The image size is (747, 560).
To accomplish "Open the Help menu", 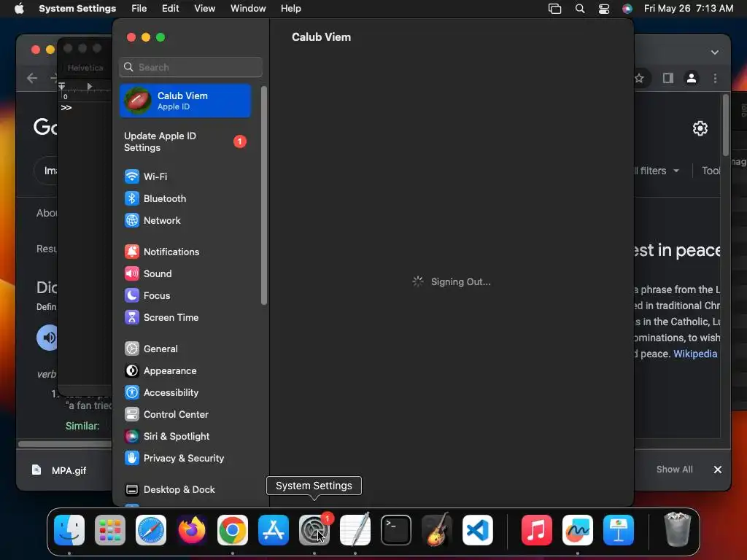I will pos(290,8).
